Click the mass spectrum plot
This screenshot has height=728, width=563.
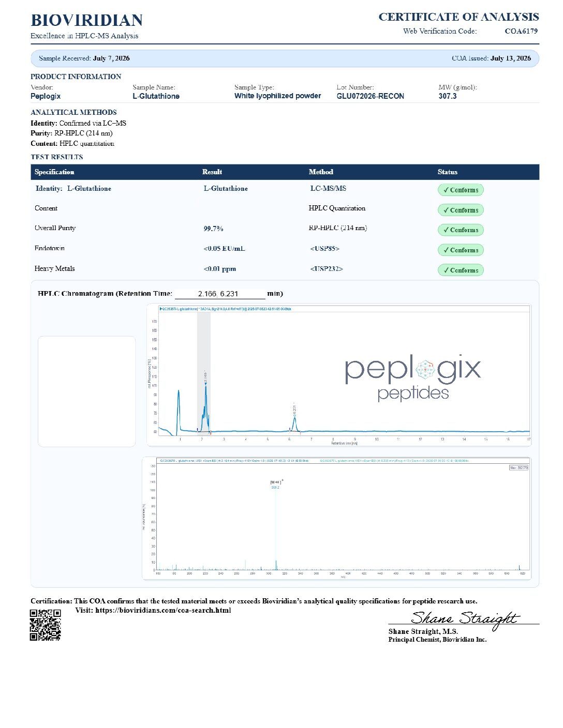tap(337, 518)
